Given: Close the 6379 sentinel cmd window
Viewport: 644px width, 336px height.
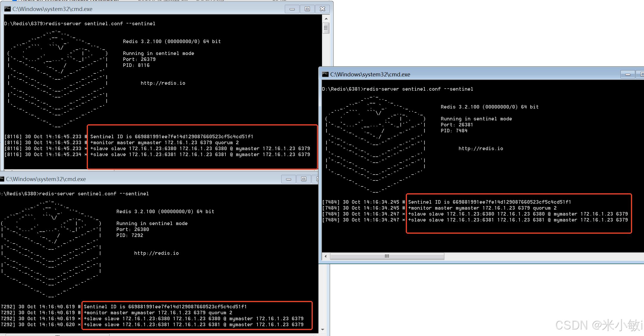Looking at the screenshot, I should tap(322, 9).
